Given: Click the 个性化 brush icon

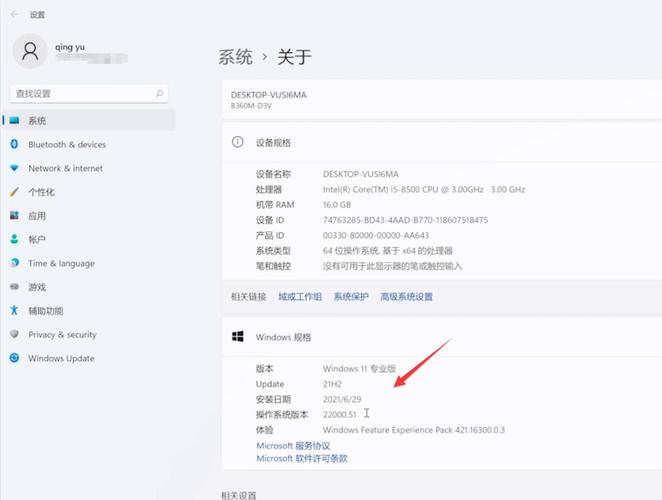Looking at the screenshot, I should tap(14, 192).
